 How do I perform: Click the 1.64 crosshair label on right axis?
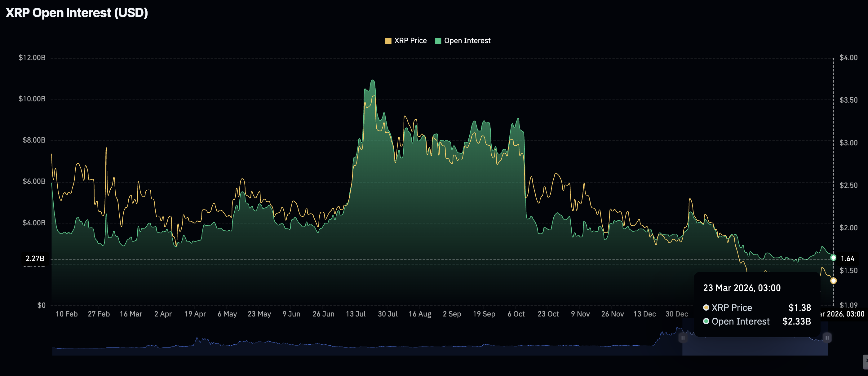847,259
